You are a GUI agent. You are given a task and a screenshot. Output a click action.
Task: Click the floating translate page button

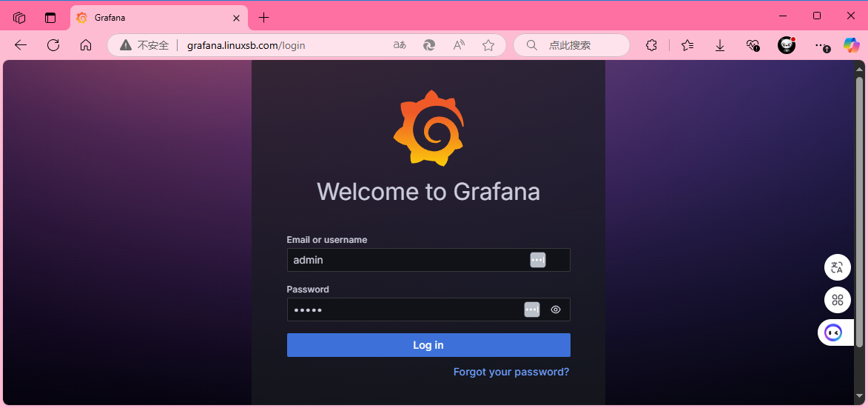pyautogui.click(x=838, y=268)
